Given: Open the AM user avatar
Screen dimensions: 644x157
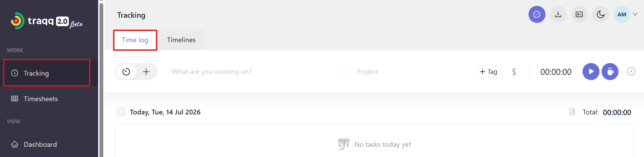Looking at the screenshot, I should click(622, 14).
